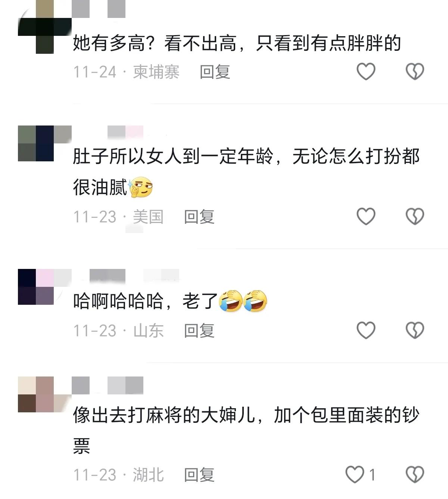Dislike the 湖北 comment about 打麻将

(x=415, y=475)
